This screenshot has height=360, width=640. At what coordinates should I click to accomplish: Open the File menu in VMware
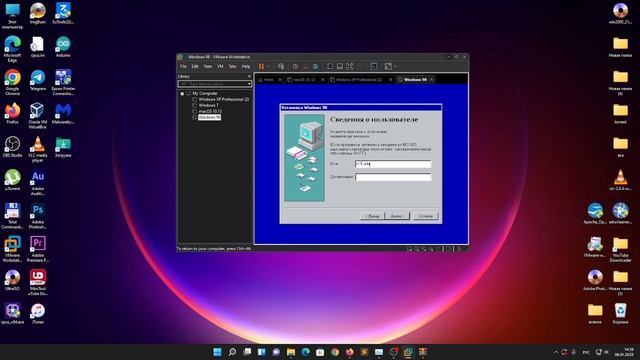[x=183, y=67]
